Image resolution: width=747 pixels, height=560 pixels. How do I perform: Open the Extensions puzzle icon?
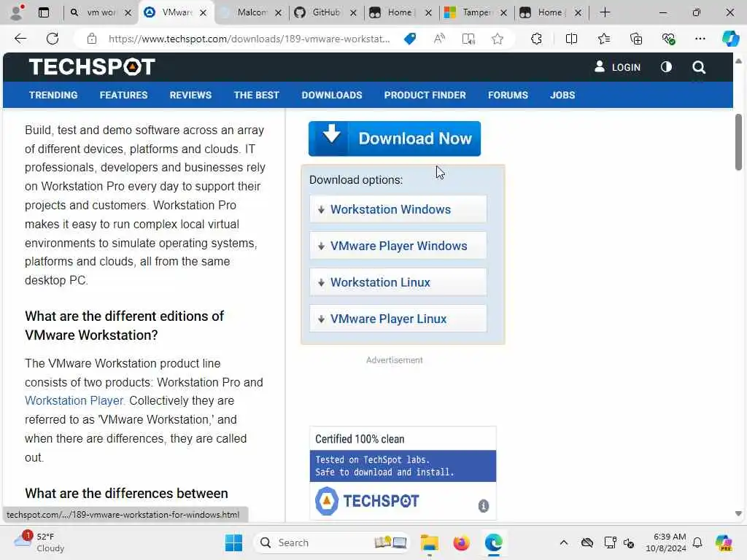pos(536,39)
